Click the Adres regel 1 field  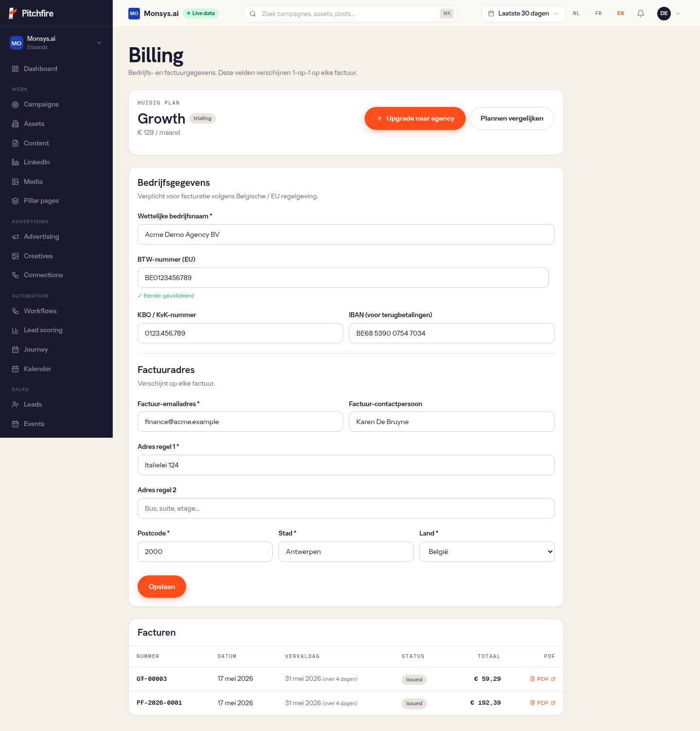346,465
